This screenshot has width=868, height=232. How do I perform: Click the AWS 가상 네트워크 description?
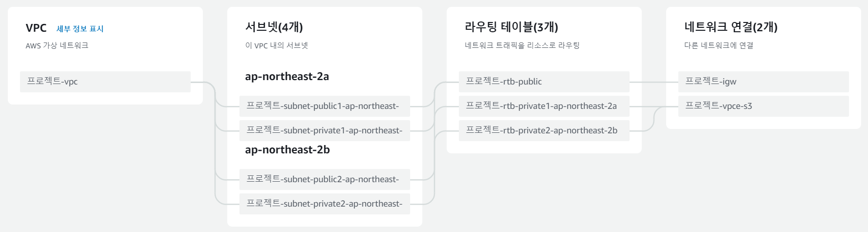[x=57, y=45]
